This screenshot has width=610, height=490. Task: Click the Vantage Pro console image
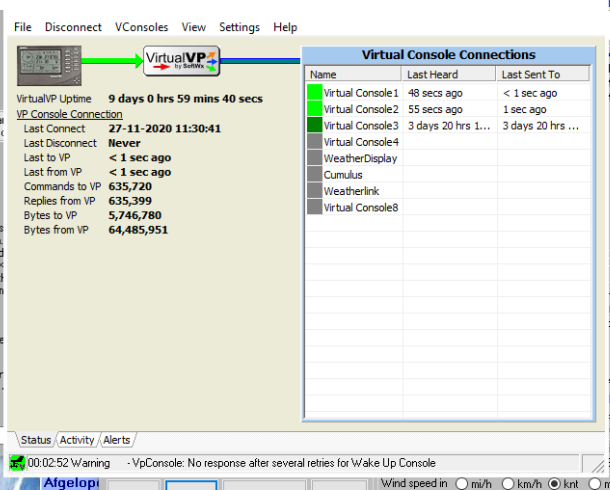coord(49,65)
